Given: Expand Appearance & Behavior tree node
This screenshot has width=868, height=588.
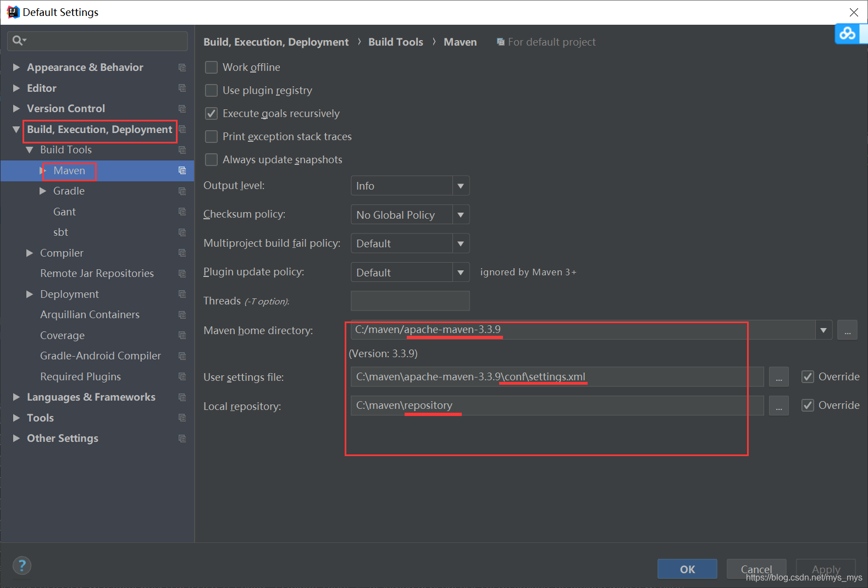Looking at the screenshot, I should click(x=16, y=67).
